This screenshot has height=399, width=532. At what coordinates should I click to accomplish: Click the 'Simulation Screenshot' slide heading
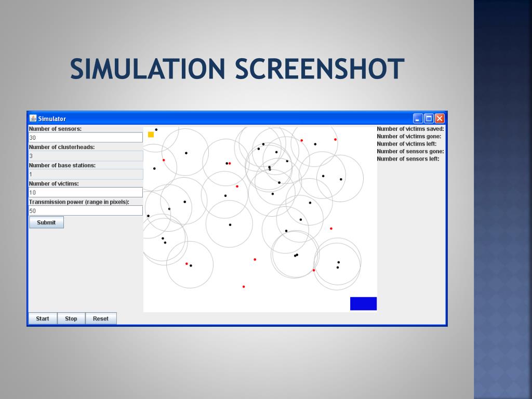click(237, 69)
